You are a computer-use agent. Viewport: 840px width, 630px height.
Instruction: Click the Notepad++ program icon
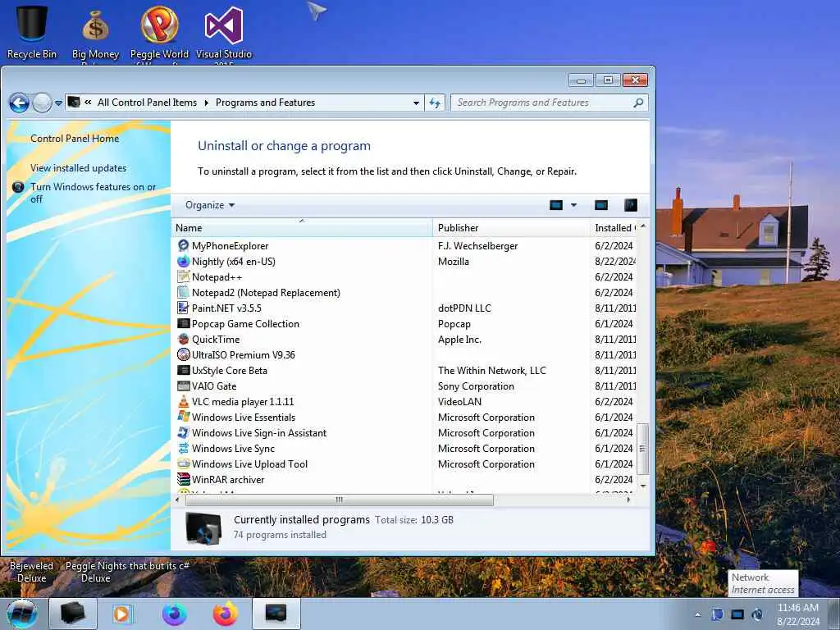pos(183,276)
